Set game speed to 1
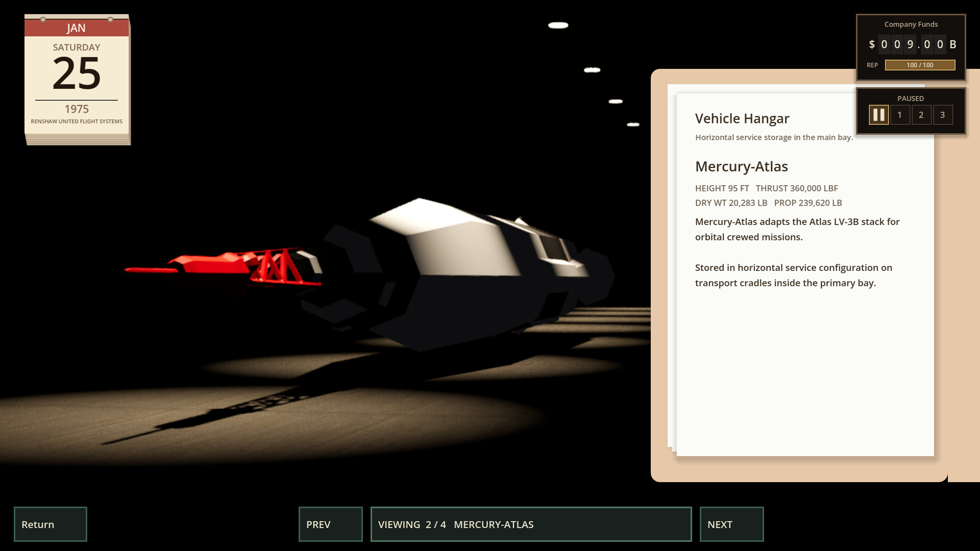The image size is (980, 551). click(900, 115)
